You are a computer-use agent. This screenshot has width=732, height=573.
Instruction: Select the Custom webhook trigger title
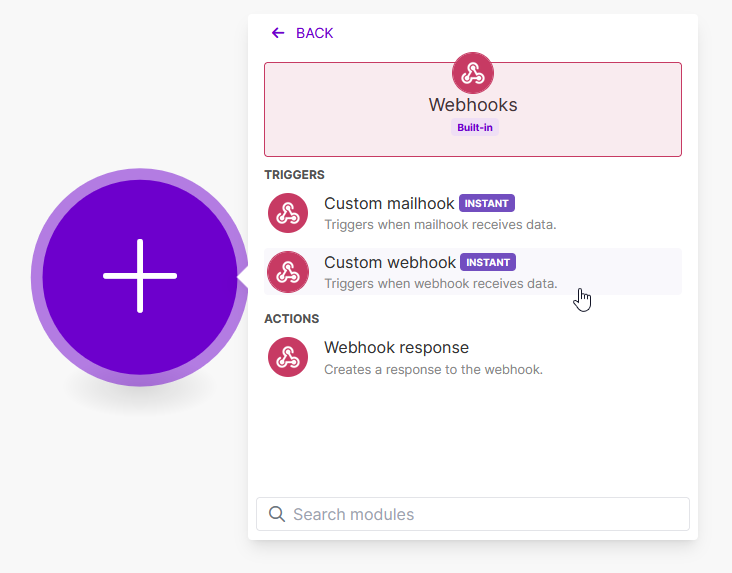[390, 263]
